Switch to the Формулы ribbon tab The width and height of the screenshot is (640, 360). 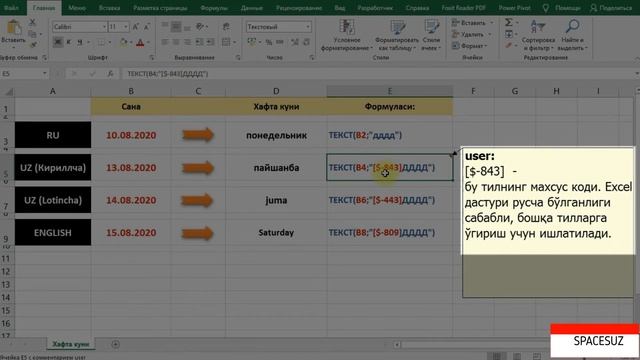214,8
